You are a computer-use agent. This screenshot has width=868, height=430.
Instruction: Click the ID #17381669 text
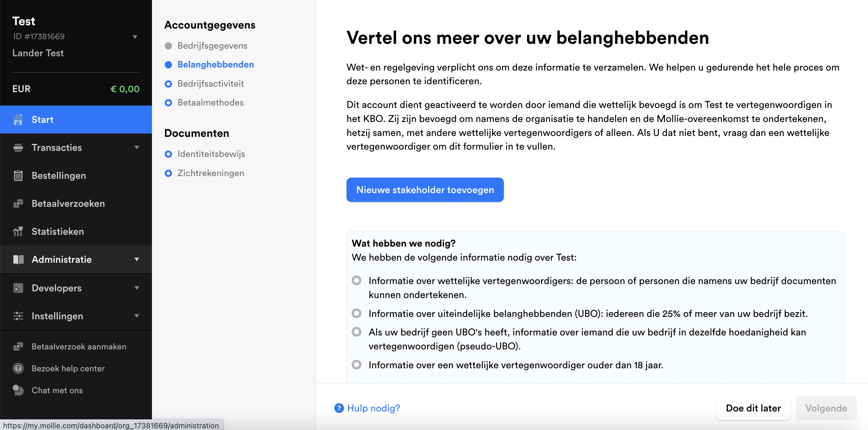39,36
